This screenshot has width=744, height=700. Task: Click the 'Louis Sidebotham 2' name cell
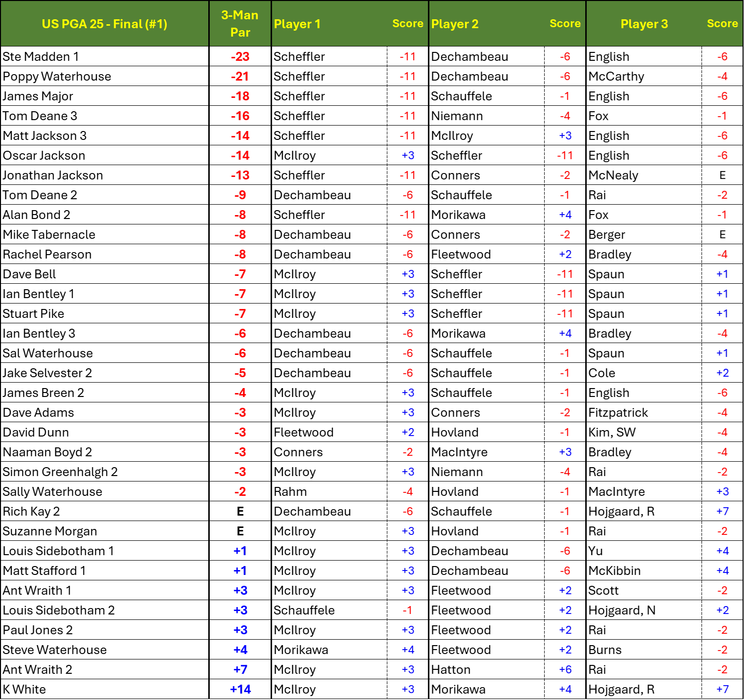(x=104, y=610)
